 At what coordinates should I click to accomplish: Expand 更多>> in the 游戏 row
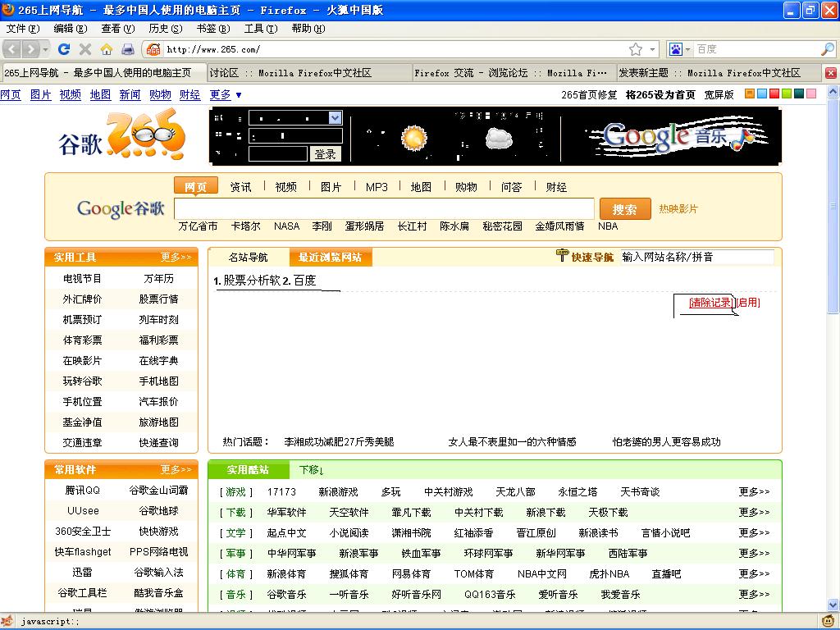(x=754, y=491)
